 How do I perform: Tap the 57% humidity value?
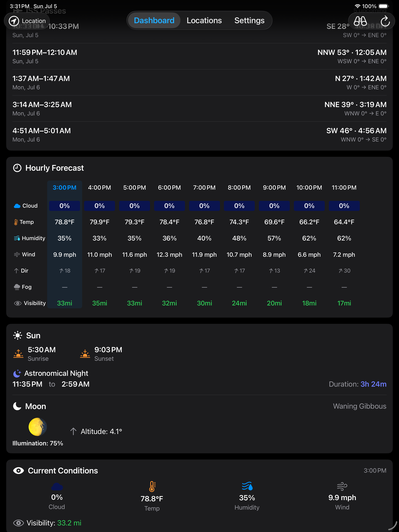pyautogui.click(x=274, y=238)
